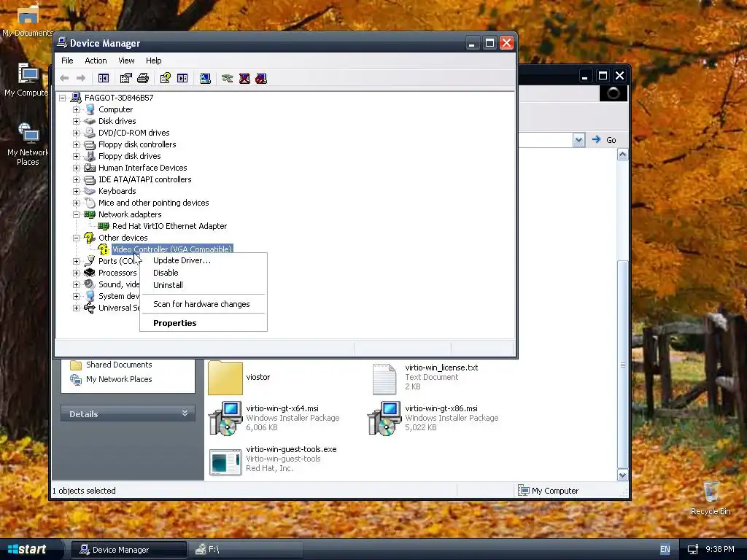Click the Go button in Explorer window
The width and height of the screenshot is (747, 560).
point(603,140)
